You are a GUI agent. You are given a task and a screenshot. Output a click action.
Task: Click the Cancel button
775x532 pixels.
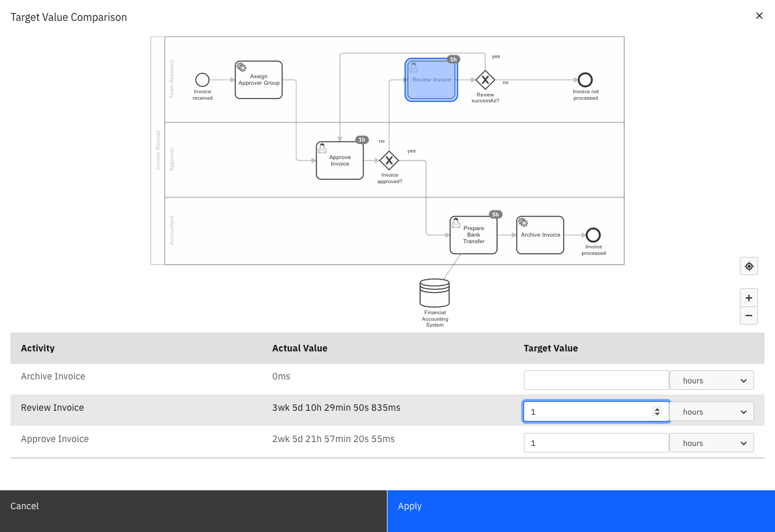click(x=193, y=510)
